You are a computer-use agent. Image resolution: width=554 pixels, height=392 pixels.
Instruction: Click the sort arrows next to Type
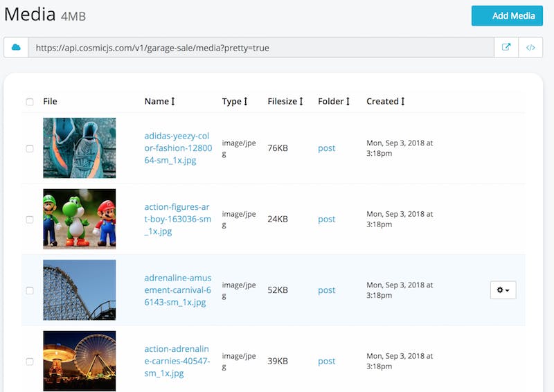pos(246,101)
